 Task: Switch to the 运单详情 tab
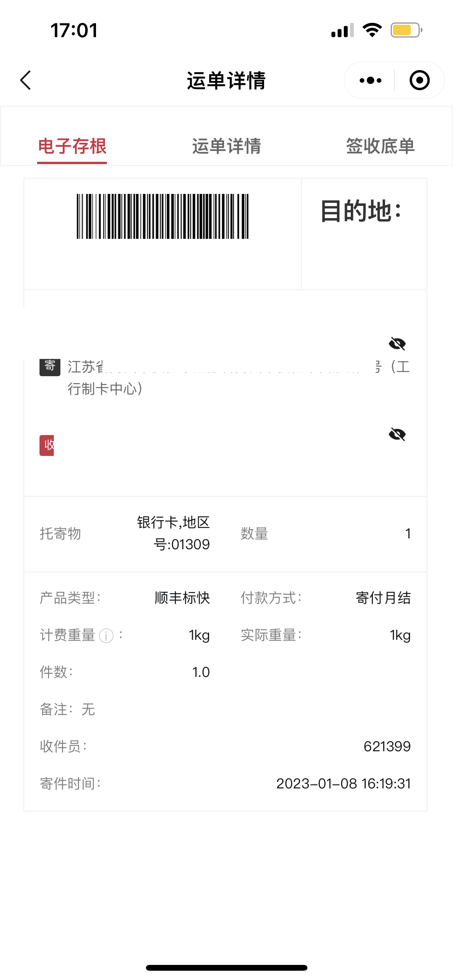click(226, 146)
